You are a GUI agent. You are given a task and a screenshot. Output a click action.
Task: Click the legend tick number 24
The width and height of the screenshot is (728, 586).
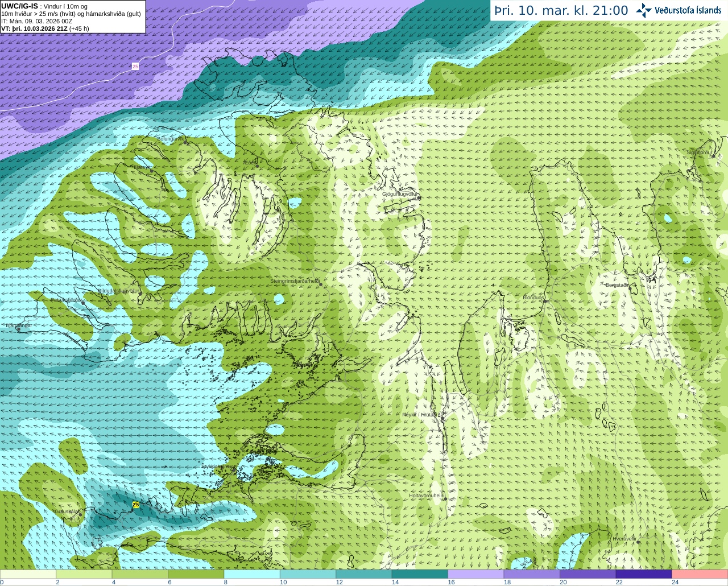[x=675, y=582]
